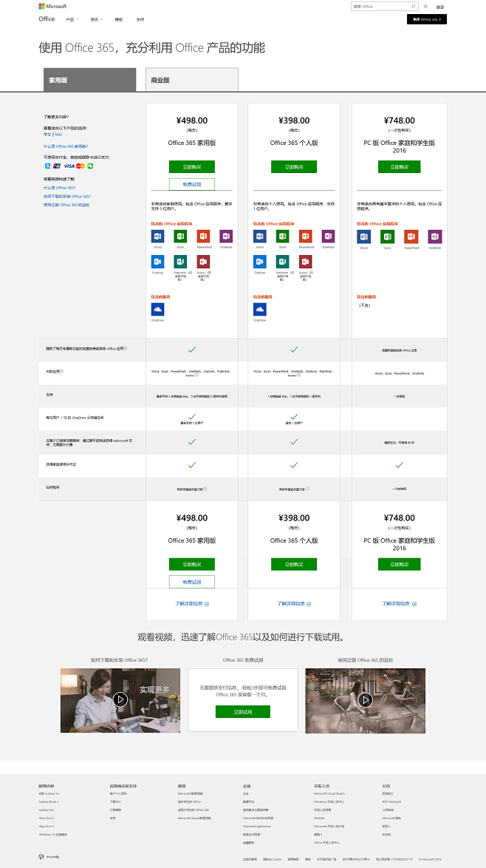
Task: Click the PowerPoint icon under Office 365 个人版
Action: point(305,237)
